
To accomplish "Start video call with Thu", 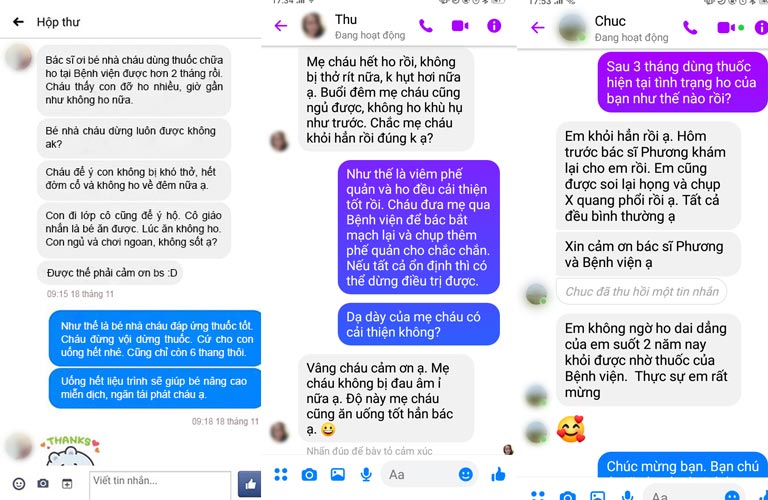I will [460, 25].
